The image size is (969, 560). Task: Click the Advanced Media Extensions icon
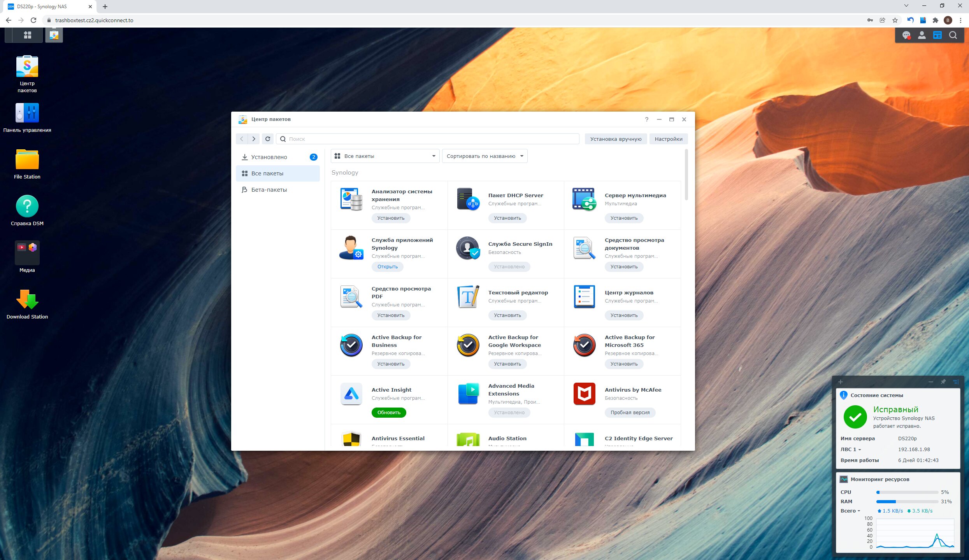pyautogui.click(x=468, y=394)
